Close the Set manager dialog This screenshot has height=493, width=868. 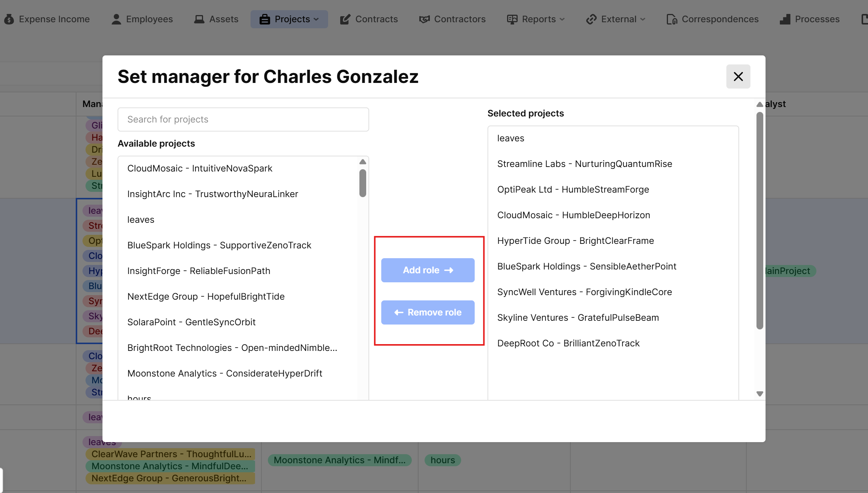click(738, 77)
